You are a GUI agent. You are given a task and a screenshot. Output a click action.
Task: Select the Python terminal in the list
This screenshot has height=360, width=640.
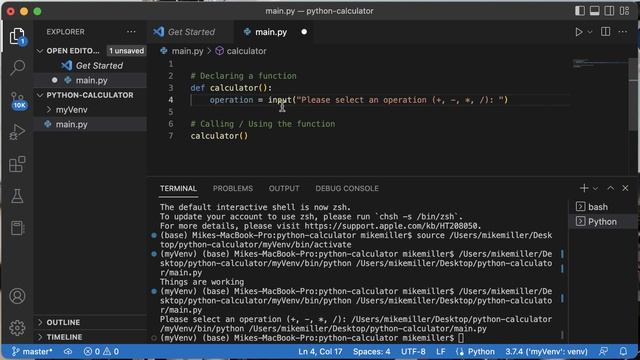[602, 222]
